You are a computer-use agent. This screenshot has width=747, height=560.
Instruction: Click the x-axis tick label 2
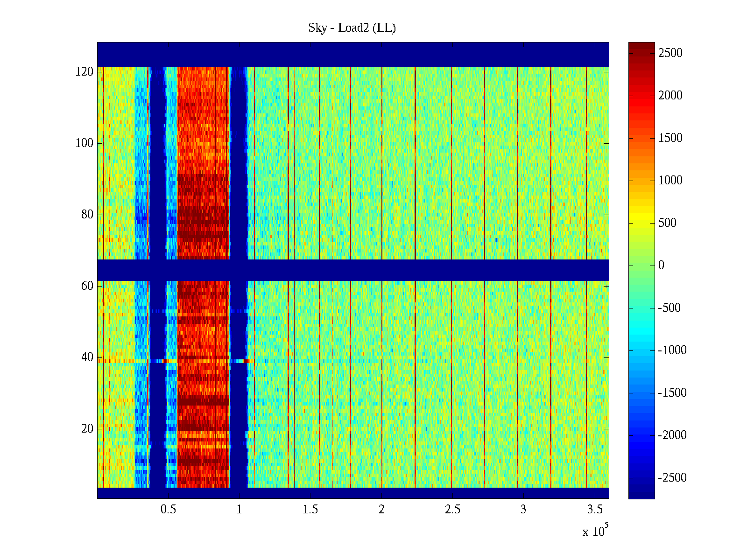(x=381, y=510)
